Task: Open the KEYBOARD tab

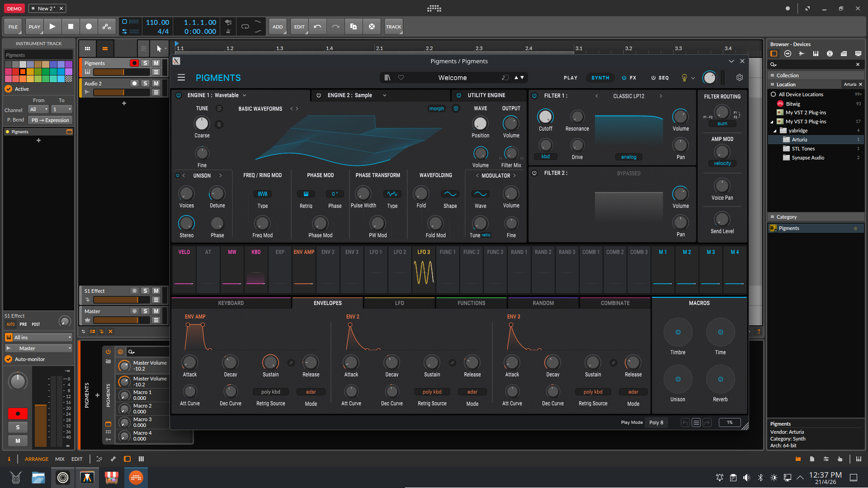Action: [x=231, y=303]
